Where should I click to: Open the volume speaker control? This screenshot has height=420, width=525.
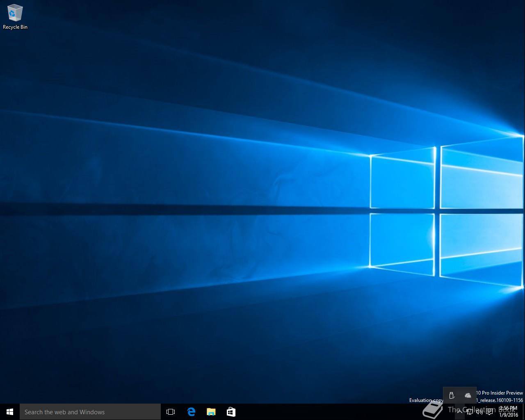479,412
